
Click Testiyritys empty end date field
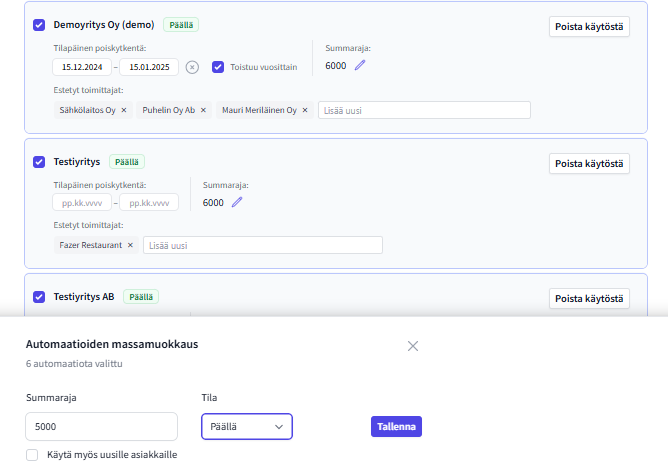point(149,202)
